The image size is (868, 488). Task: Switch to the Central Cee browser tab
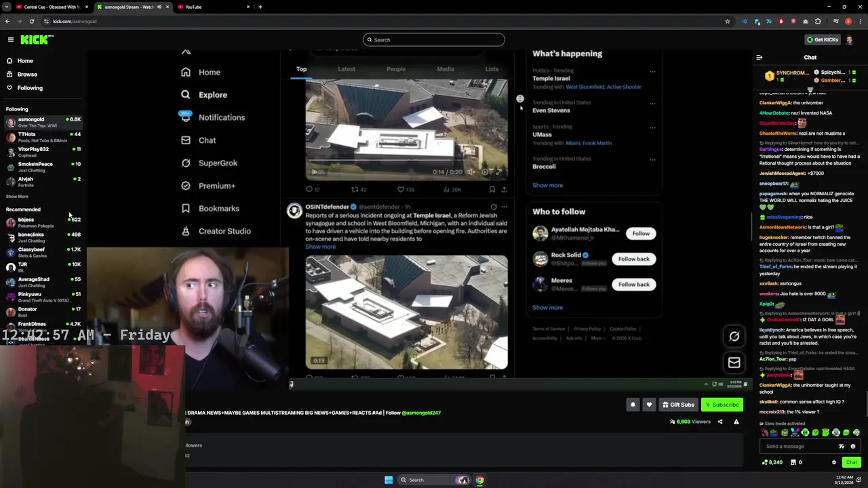pyautogui.click(x=52, y=7)
